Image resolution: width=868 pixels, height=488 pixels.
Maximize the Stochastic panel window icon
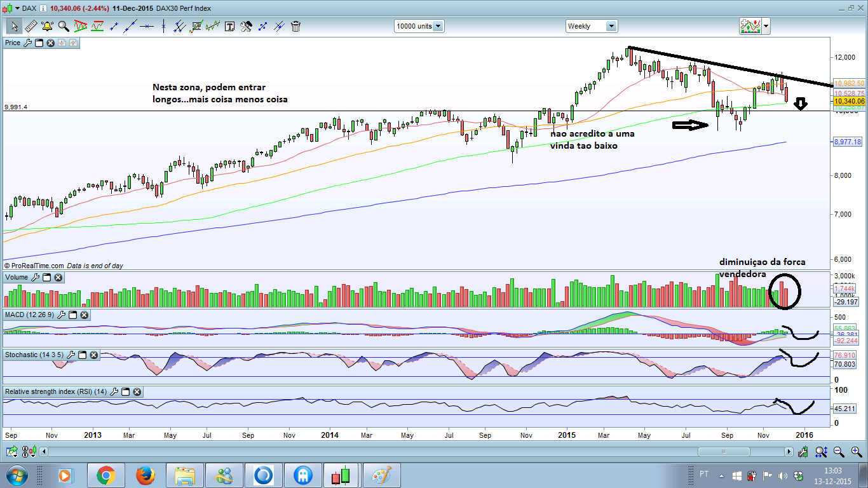pyautogui.click(x=81, y=355)
